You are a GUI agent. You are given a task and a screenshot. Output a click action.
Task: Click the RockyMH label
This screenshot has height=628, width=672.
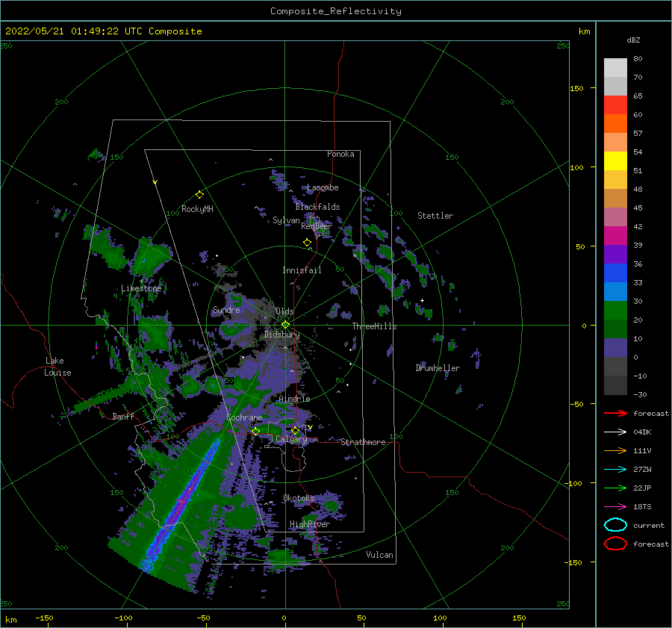pos(197,209)
